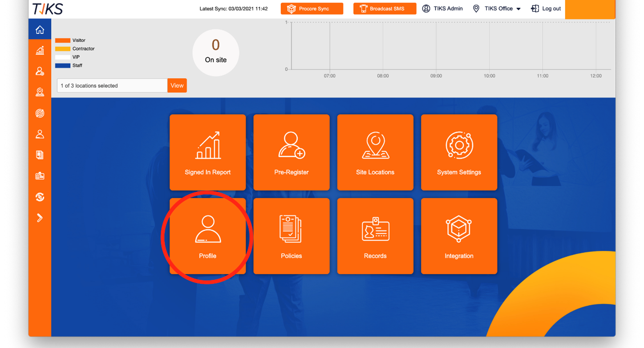The height and width of the screenshot is (348, 644).
Task: Select the Signed In Report chart icon in sidebar
Action: coord(40,50)
